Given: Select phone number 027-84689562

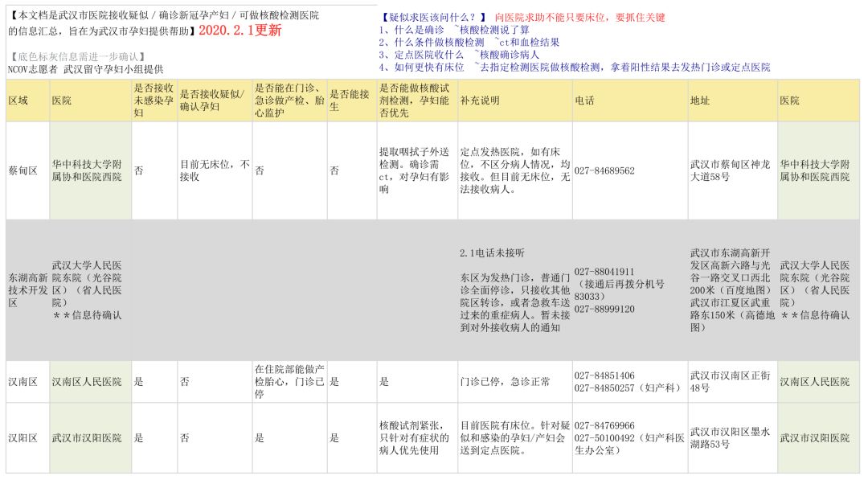Looking at the screenshot, I should (x=604, y=170).
